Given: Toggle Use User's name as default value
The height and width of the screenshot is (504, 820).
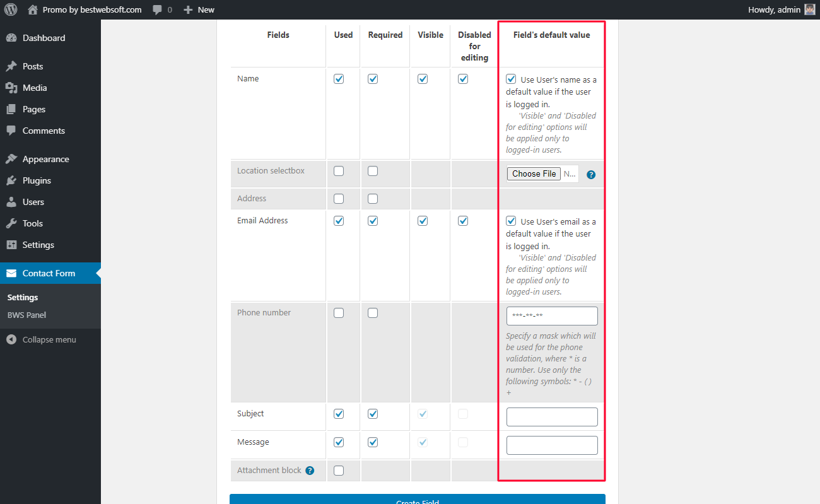Looking at the screenshot, I should [x=511, y=79].
